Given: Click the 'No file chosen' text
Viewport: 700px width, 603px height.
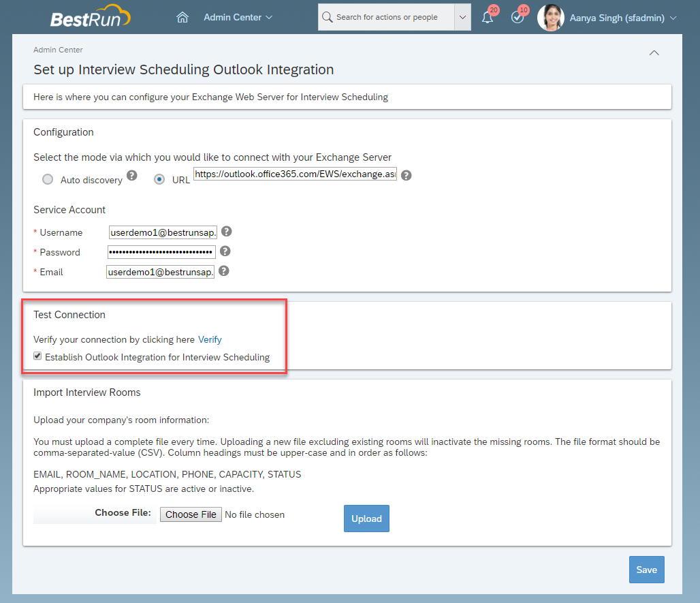Looking at the screenshot, I should [255, 514].
